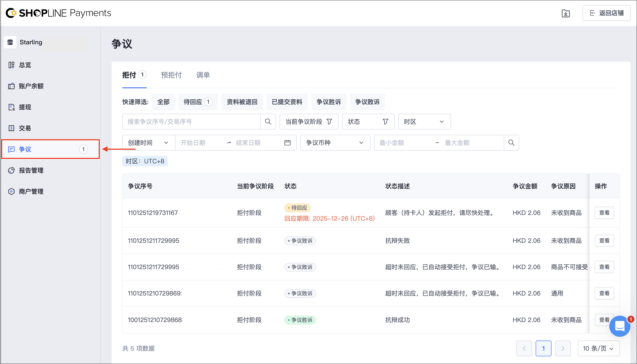This screenshot has width=637, height=364.
Task: Select the 资料被退回 quick filter
Action: coord(242,102)
